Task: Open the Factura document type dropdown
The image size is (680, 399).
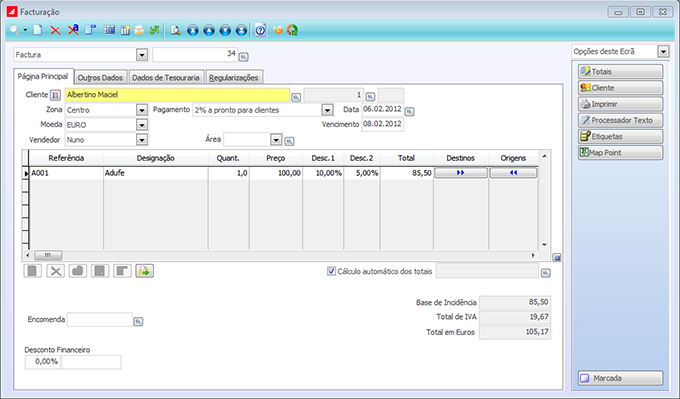Action: (x=142, y=55)
